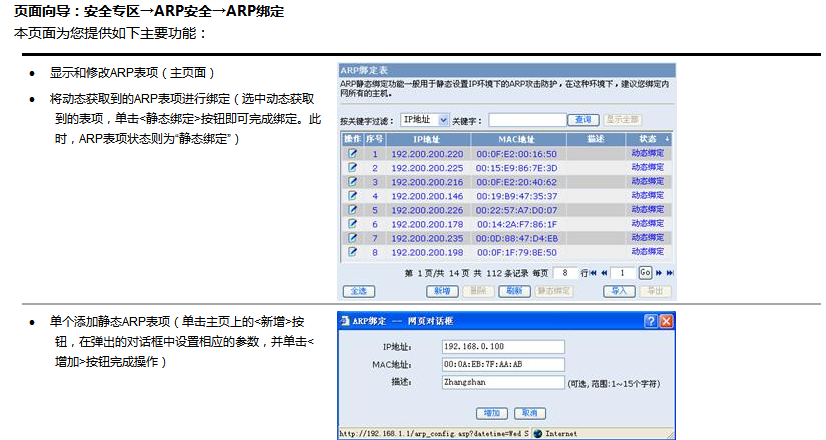Screen dimensions: 826x440
Task: Click the 查询 search button
Action: tap(583, 120)
